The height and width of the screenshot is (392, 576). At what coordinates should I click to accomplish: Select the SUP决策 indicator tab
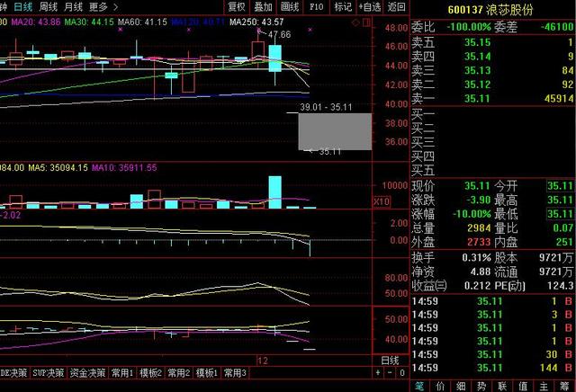48,373
